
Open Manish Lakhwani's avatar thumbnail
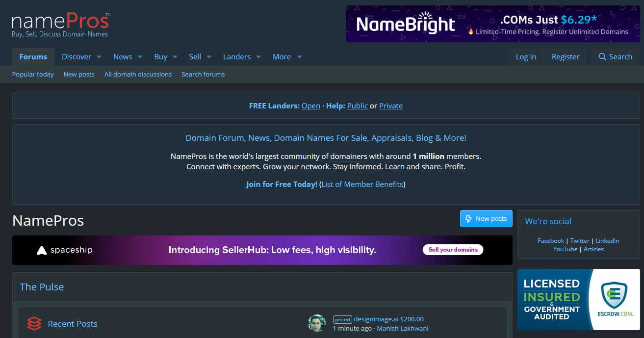click(x=317, y=323)
